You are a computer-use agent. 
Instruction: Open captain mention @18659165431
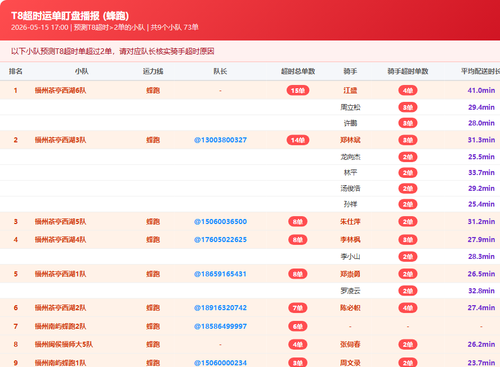pyautogui.click(x=220, y=274)
